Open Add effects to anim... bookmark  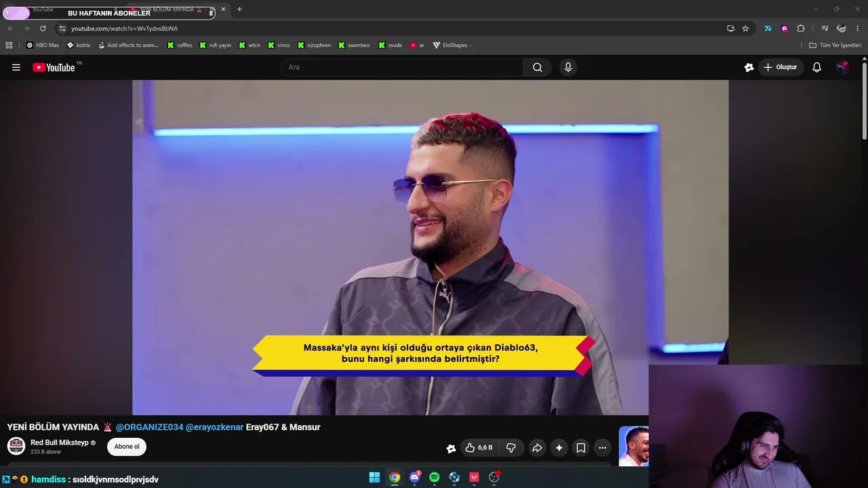pos(128,45)
